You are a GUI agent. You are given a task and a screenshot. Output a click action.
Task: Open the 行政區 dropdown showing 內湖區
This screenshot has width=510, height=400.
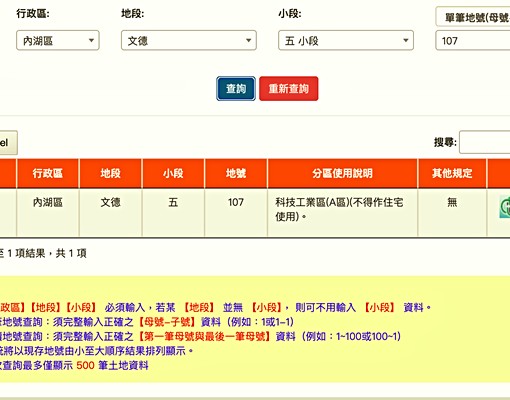tap(58, 40)
